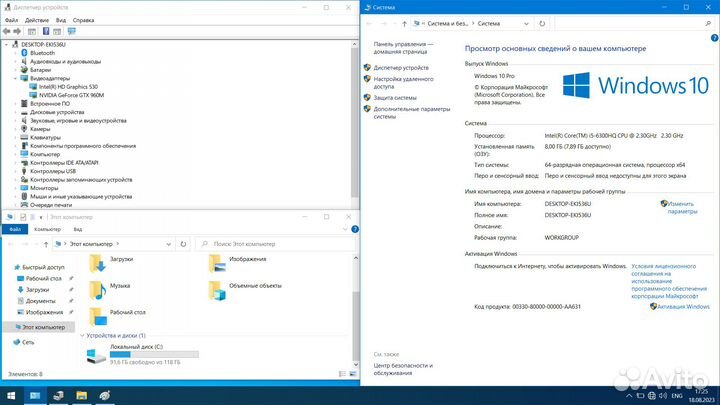Click the Local Disk C usage bar
Image resolution: width=720 pixels, height=405 pixels.
tap(154, 354)
